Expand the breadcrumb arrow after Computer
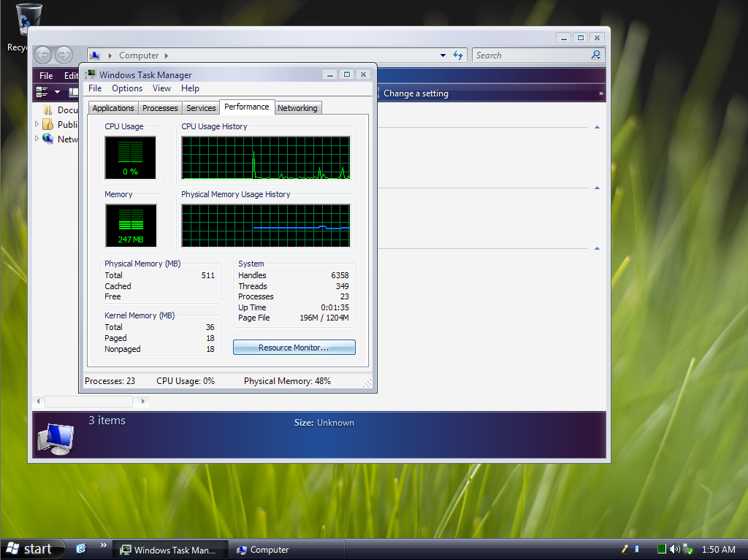 click(x=167, y=55)
